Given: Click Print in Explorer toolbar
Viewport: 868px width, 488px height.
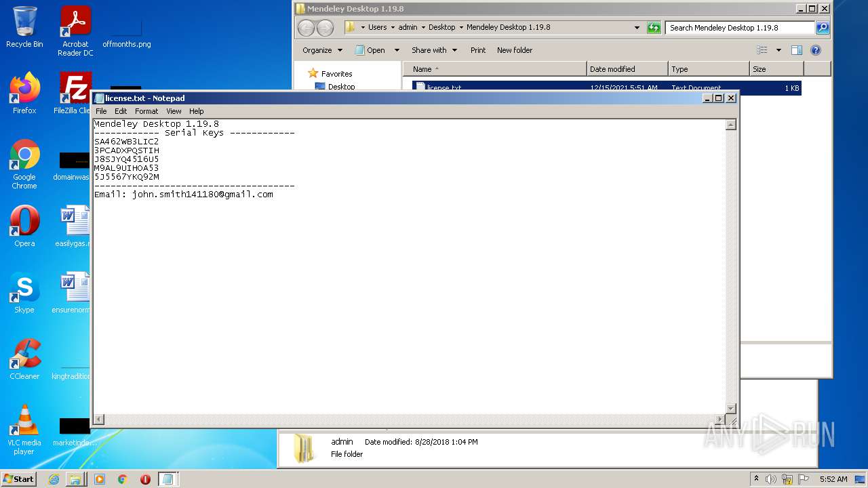Looking at the screenshot, I should click(478, 50).
